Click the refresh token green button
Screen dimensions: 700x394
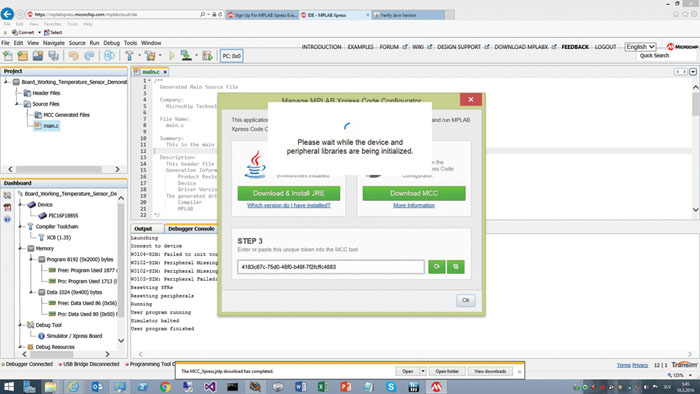click(437, 267)
